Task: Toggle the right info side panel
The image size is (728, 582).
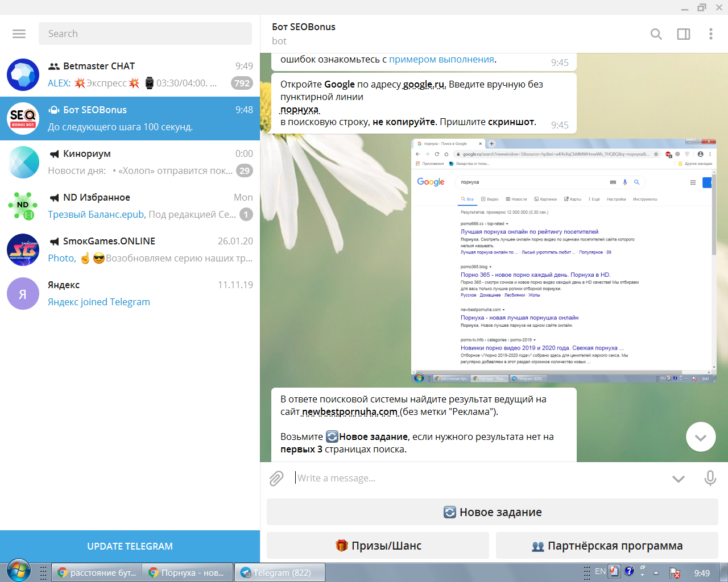Action: (x=684, y=34)
